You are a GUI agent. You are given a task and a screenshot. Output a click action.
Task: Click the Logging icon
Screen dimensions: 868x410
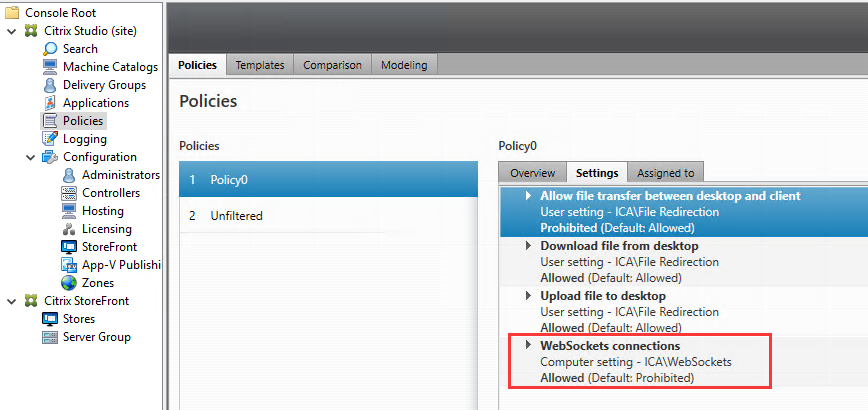point(50,139)
